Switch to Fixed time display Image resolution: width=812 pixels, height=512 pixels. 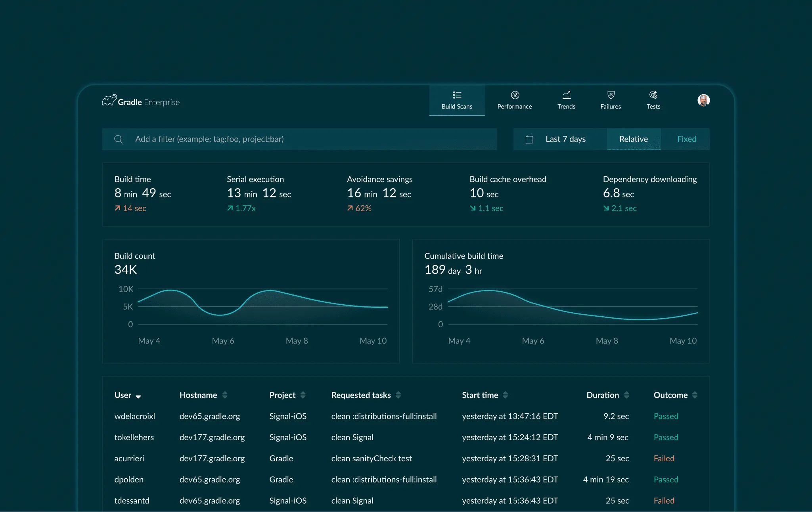coord(686,139)
